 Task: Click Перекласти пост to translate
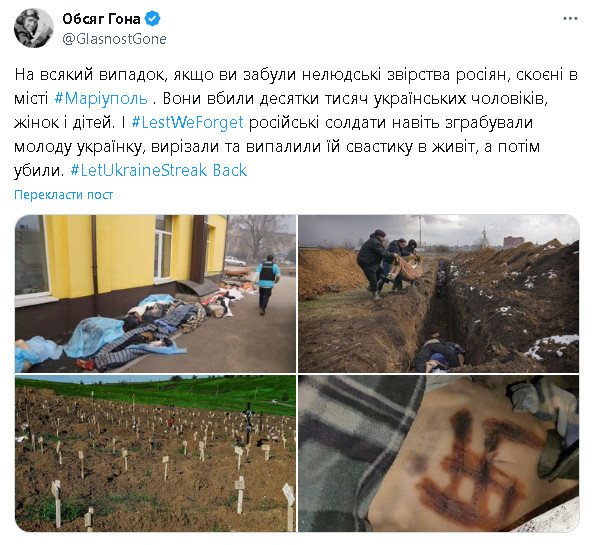63,195
